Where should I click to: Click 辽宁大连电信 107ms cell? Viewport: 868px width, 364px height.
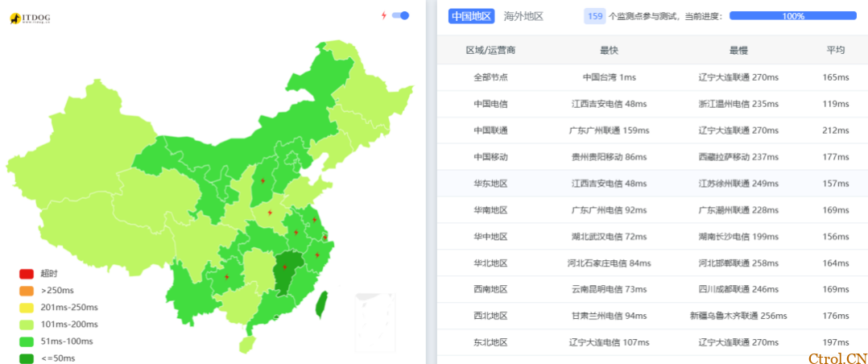[609, 342]
